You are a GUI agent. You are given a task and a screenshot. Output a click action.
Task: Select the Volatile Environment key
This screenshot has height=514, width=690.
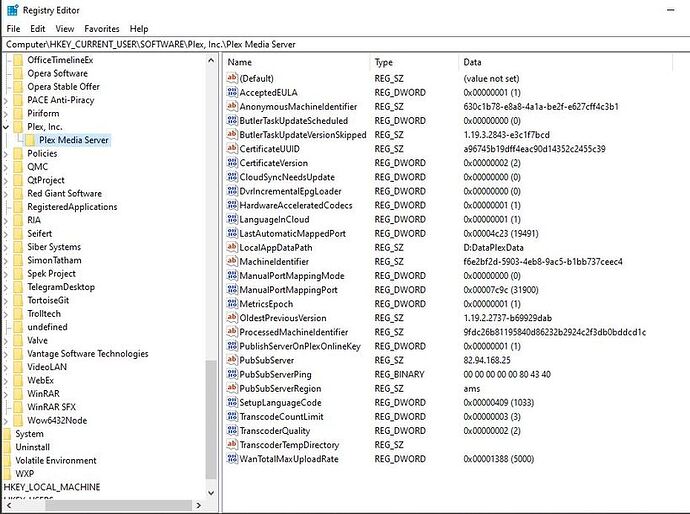[x=55, y=460]
